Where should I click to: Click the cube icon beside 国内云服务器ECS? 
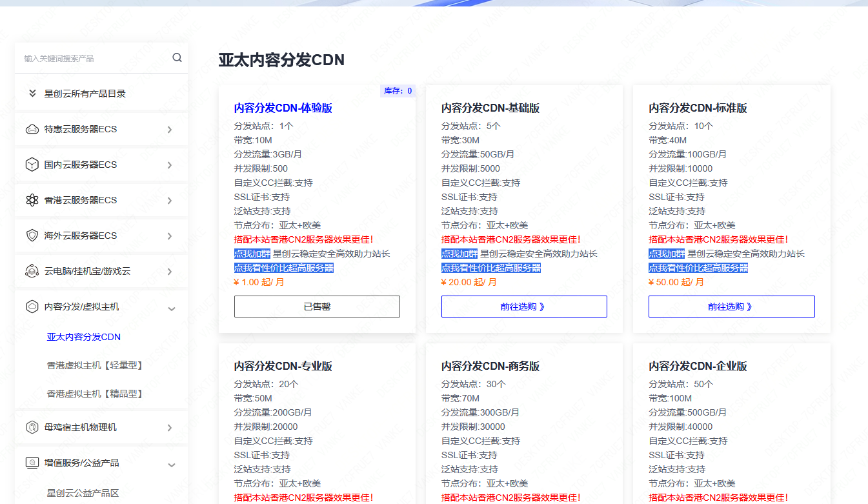[x=32, y=165]
